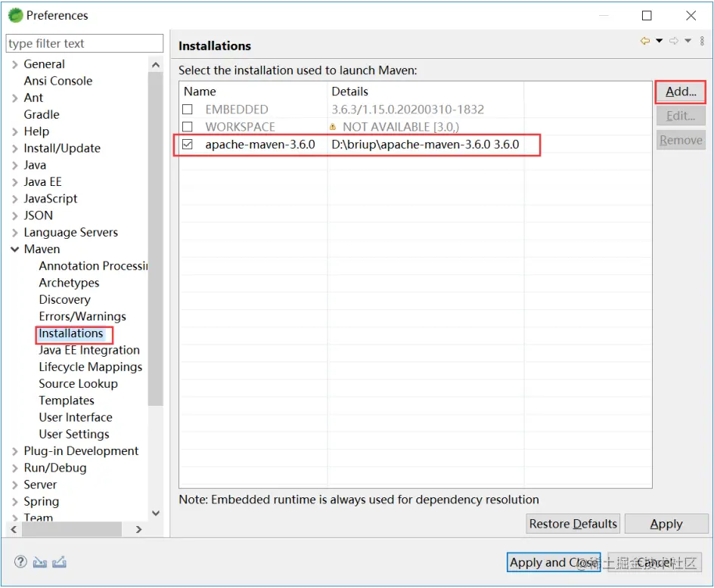Uncheck the apache-maven-3.6.0 checkbox

click(187, 144)
